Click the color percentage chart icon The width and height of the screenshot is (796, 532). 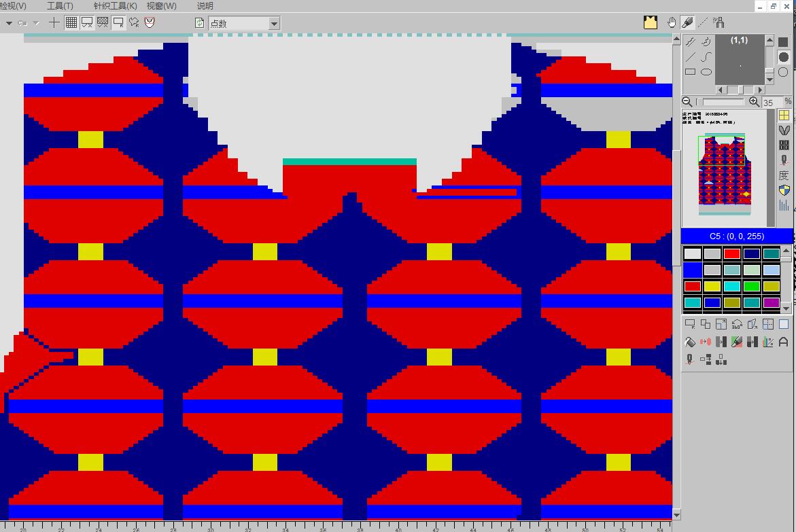(768, 342)
